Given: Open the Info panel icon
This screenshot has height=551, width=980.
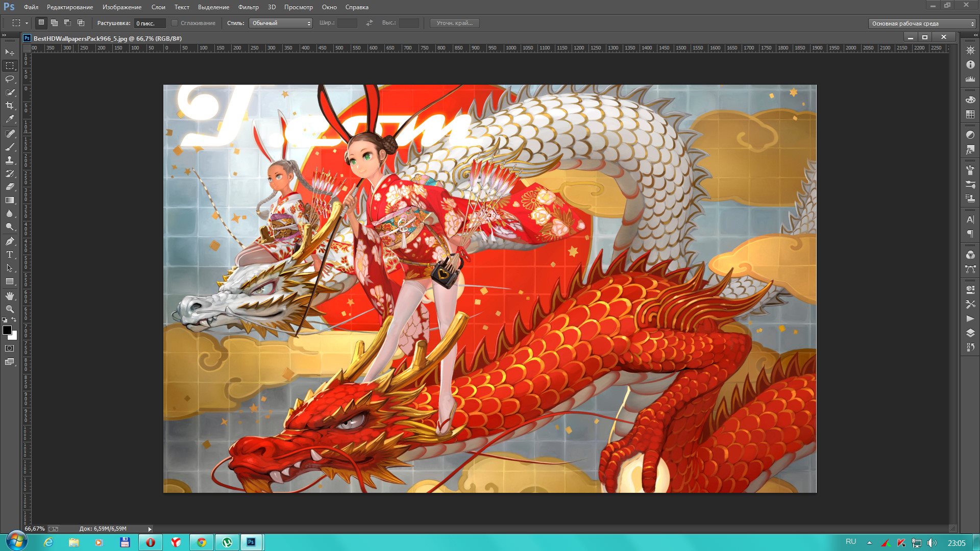Looking at the screenshot, I should point(970,65).
